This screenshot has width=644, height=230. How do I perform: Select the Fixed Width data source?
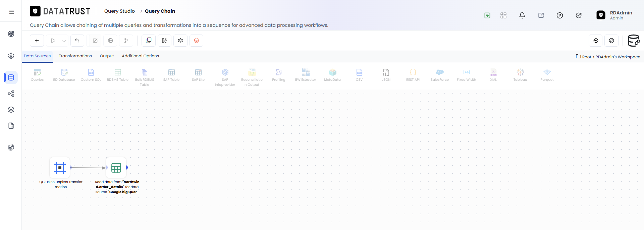(467, 75)
